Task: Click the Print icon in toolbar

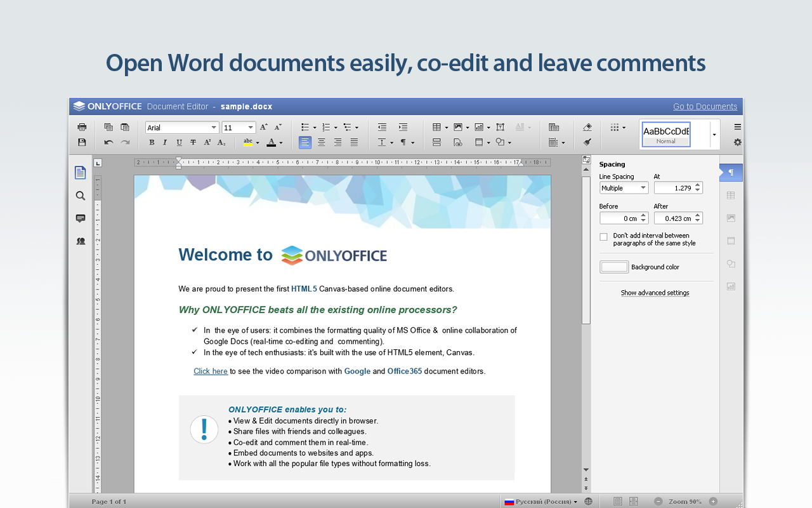Action: click(82, 127)
